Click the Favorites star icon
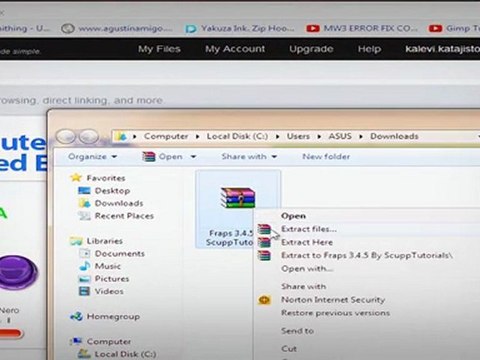Viewport: 480px width, 360px height. [76, 178]
